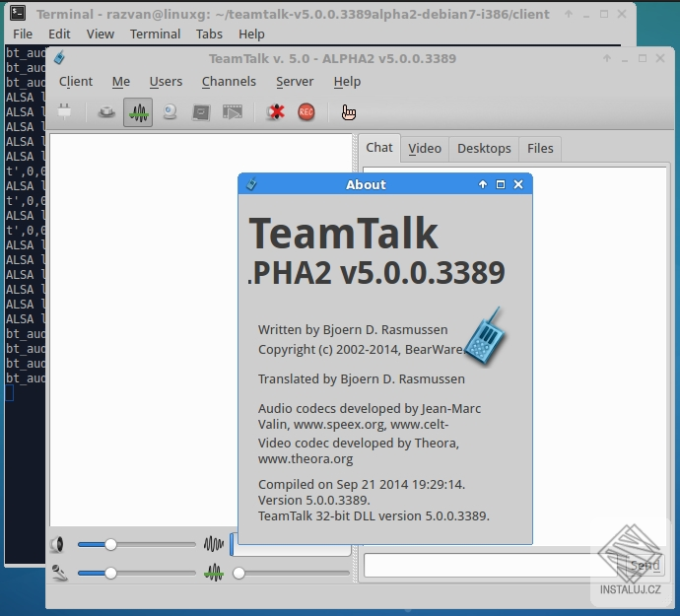Click the hand pointer toolbar icon
The width and height of the screenshot is (680, 616).
[x=348, y=112]
